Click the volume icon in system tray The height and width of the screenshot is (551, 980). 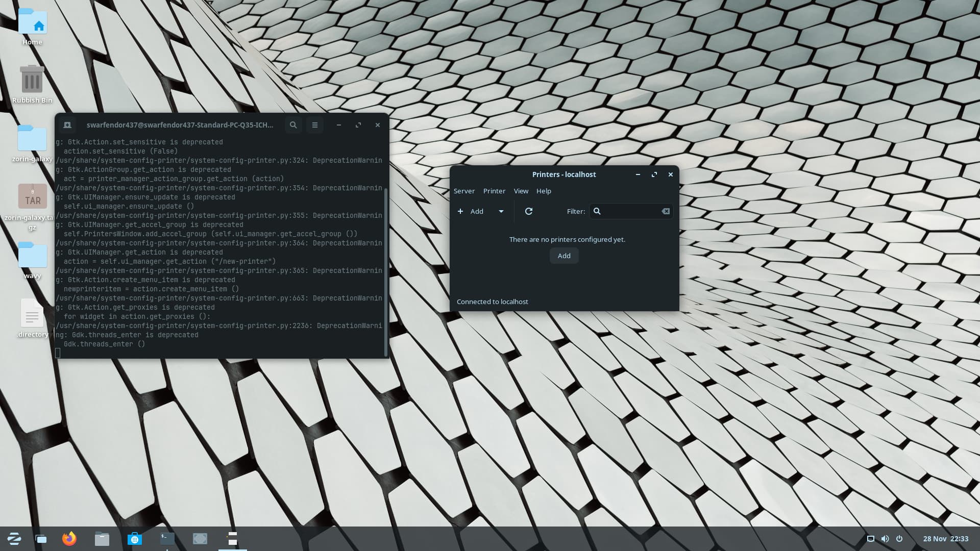coord(885,539)
